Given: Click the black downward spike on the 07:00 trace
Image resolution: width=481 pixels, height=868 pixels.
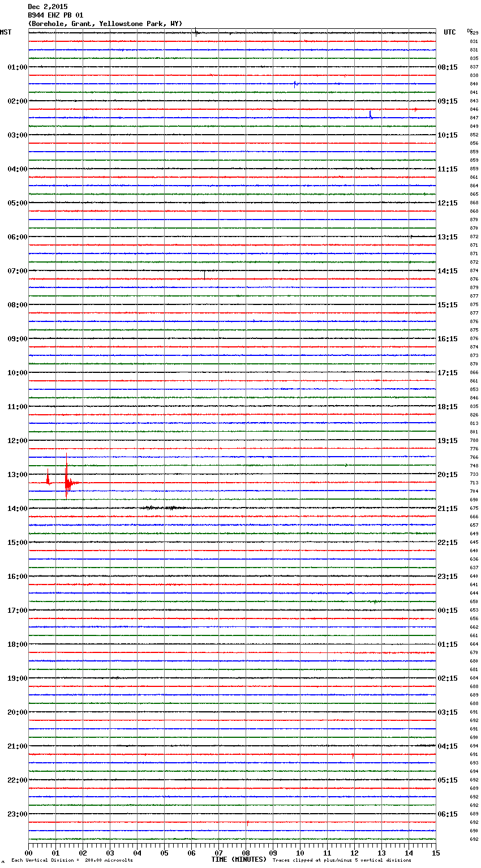Looking at the screenshot, I should pos(204,274).
